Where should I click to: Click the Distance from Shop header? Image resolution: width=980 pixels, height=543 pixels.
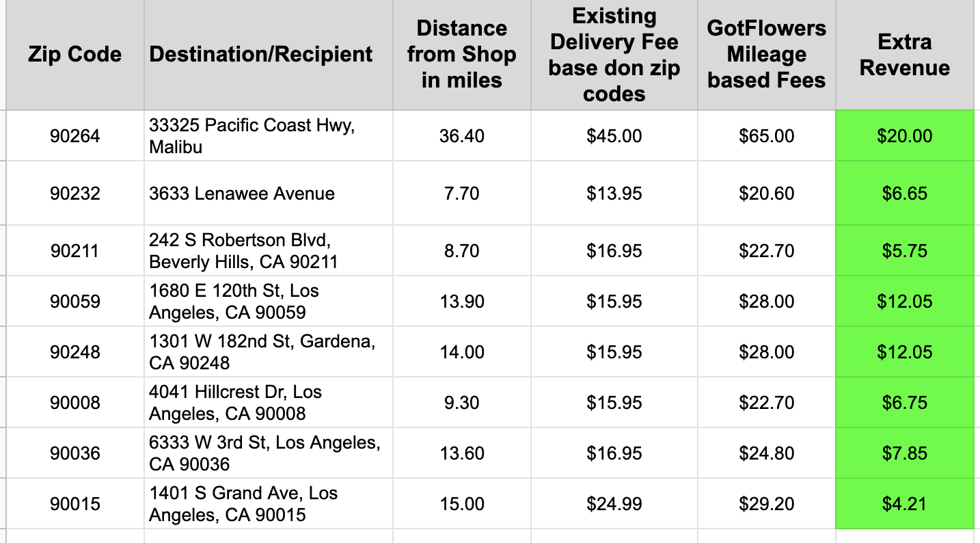point(461,55)
